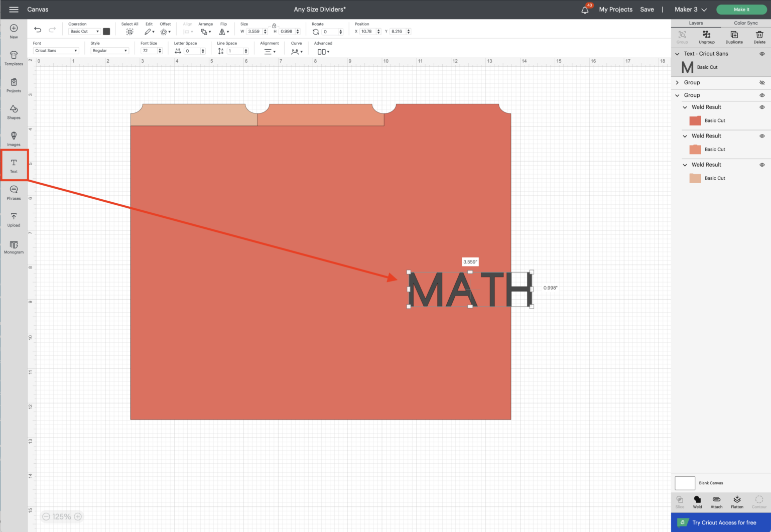
Task: Open the hamburger menu
Action: click(14, 9)
